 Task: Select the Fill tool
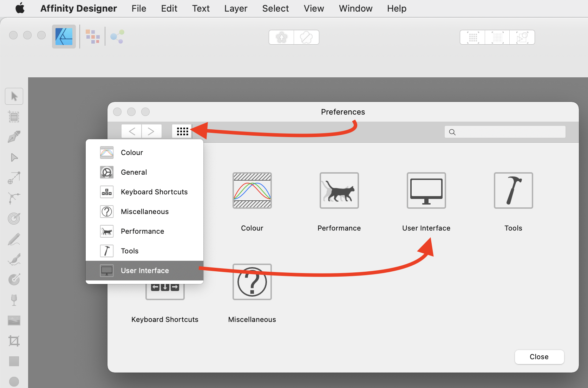pyautogui.click(x=14, y=280)
